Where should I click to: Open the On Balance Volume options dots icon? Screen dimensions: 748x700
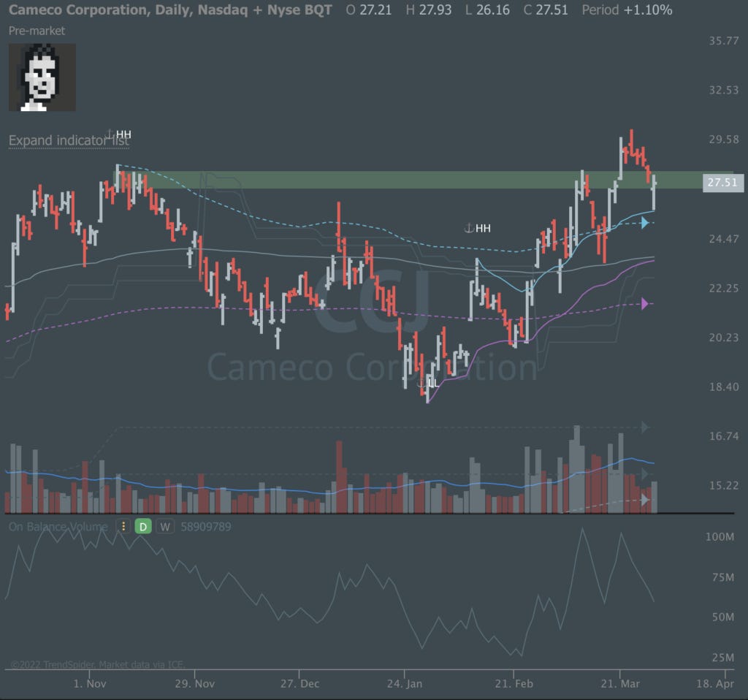pos(123,526)
